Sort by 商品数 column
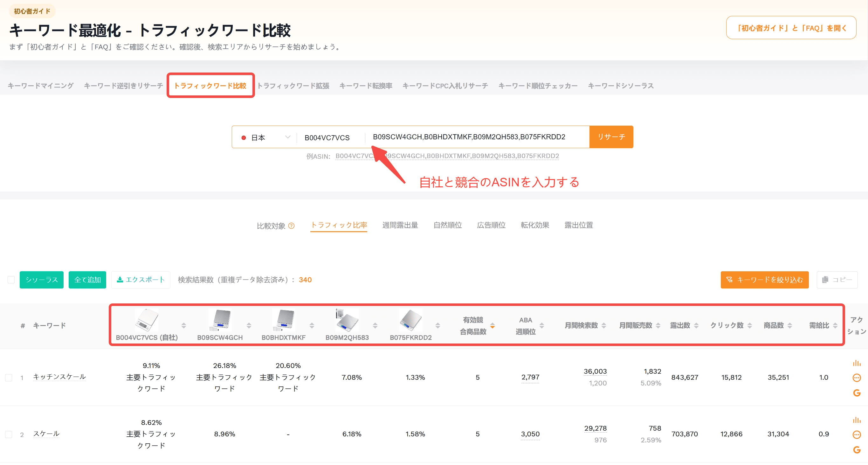The height and width of the screenshot is (465, 868). point(789,325)
